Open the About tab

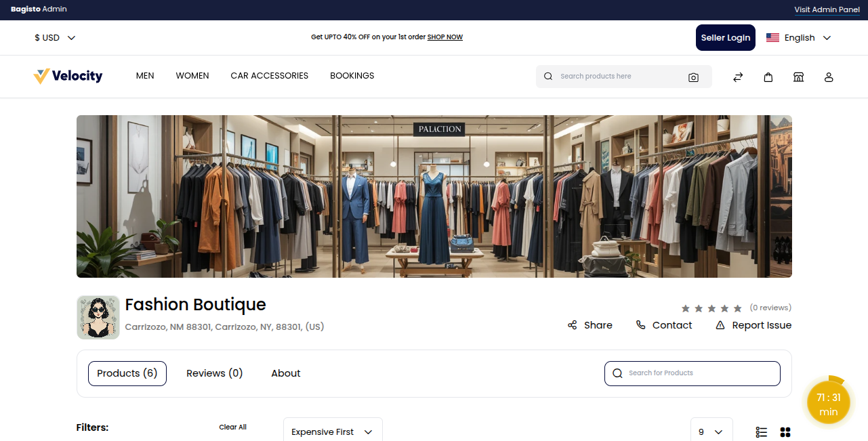(x=285, y=373)
